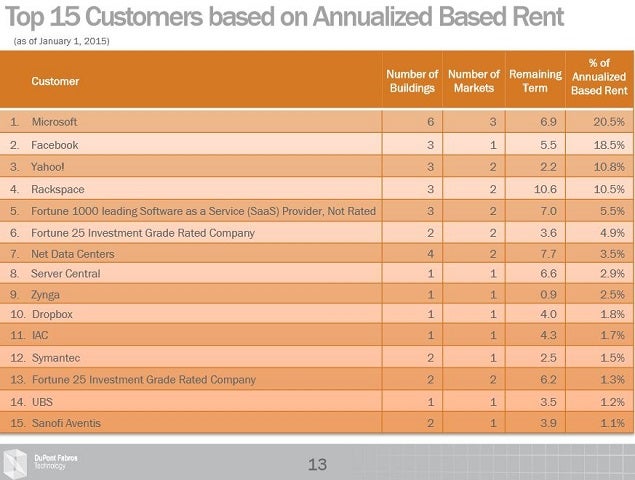The image size is (635, 480).
Task: Click Zynga's 2.5% rent value
Action: click(612, 295)
